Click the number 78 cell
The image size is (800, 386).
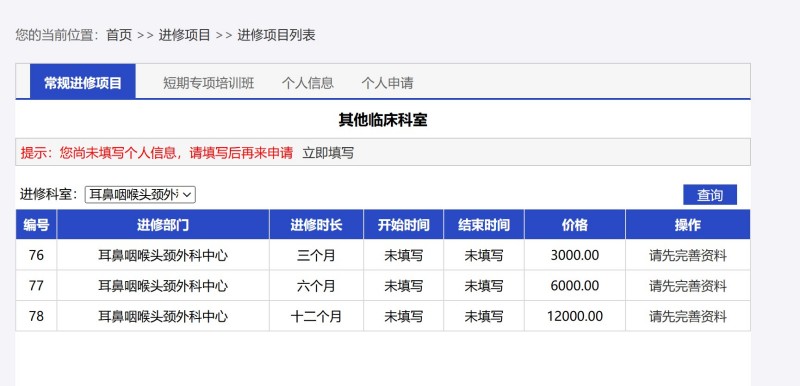click(36, 316)
